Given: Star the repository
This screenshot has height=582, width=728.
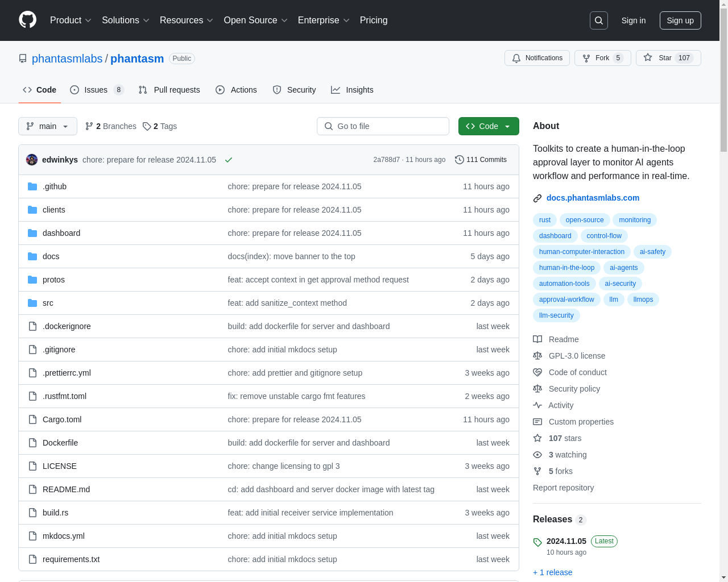Looking at the screenshot, I should pos(668,58).
